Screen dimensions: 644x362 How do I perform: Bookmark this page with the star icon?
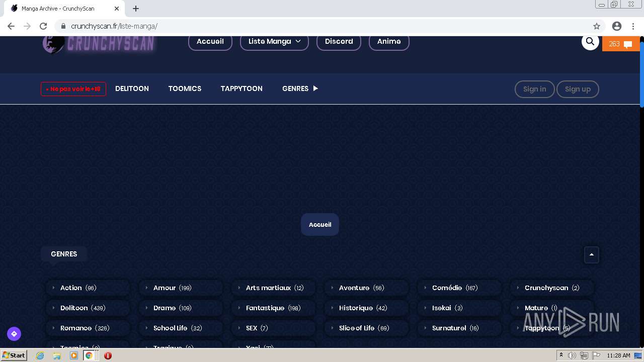point(597,26)
